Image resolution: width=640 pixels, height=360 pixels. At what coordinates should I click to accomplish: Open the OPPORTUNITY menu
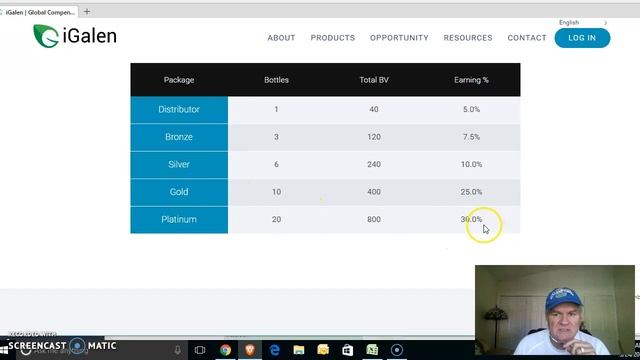[399, 38]
